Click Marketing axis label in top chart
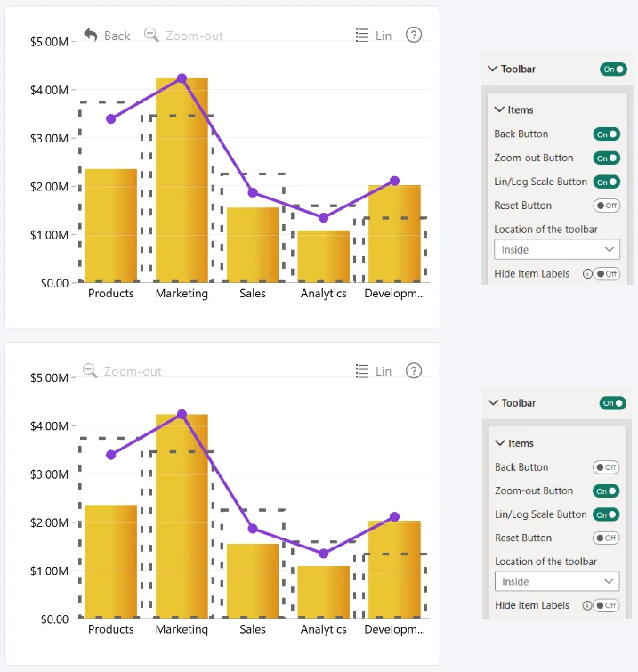Image resolution: width=638 pixels, height=672 pixels. coord(182,294)
